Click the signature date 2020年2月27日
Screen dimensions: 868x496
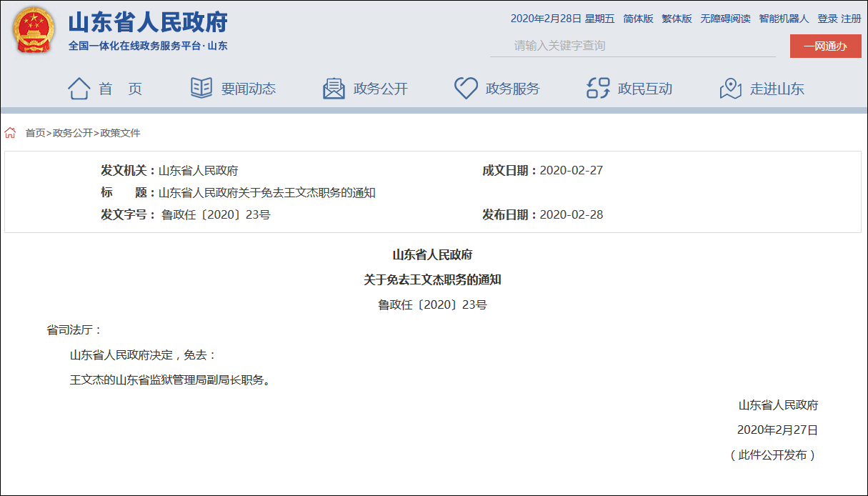tap(778, 430)
